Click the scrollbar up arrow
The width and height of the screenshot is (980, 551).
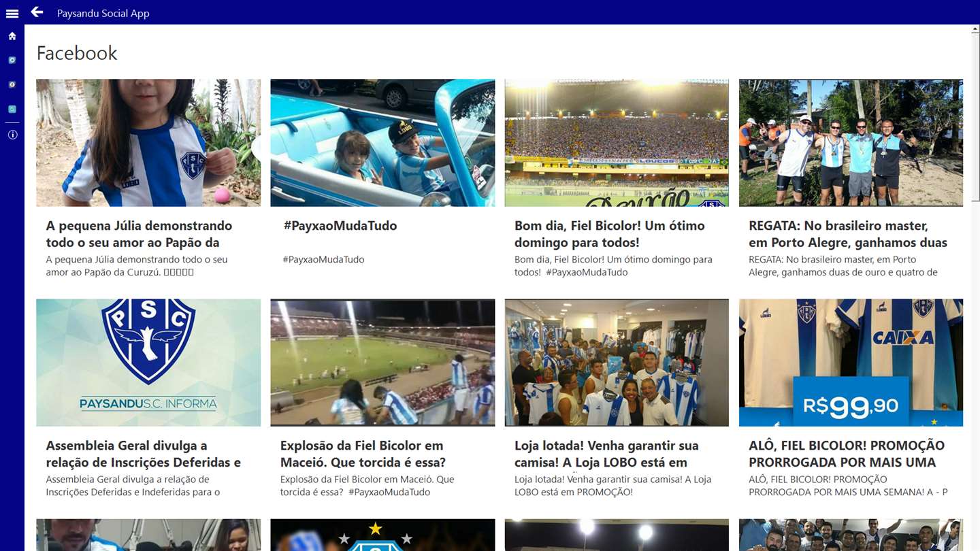975,29
